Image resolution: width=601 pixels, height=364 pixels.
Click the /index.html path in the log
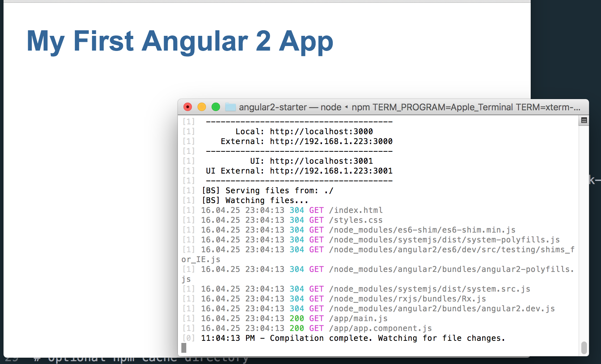[356, 210]
